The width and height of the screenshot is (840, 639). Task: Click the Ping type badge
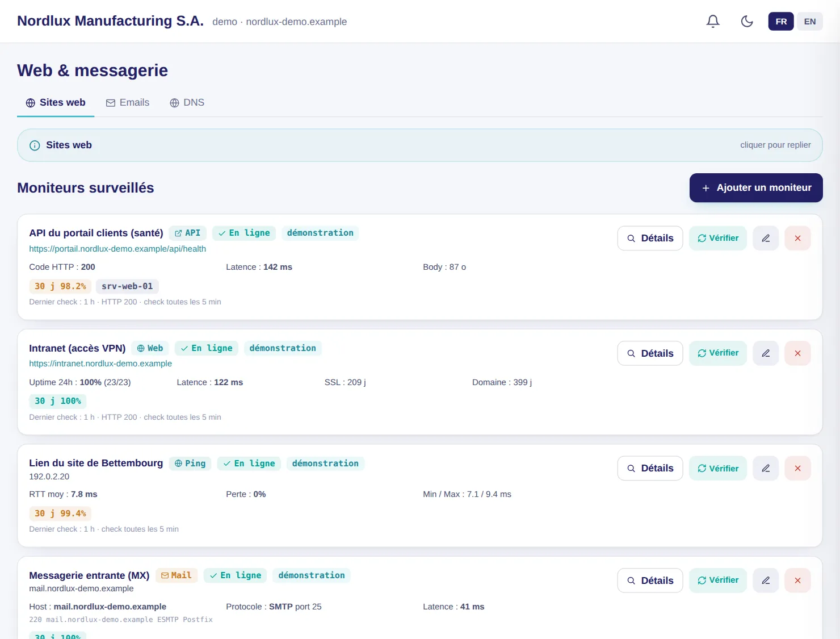[190, 463]
